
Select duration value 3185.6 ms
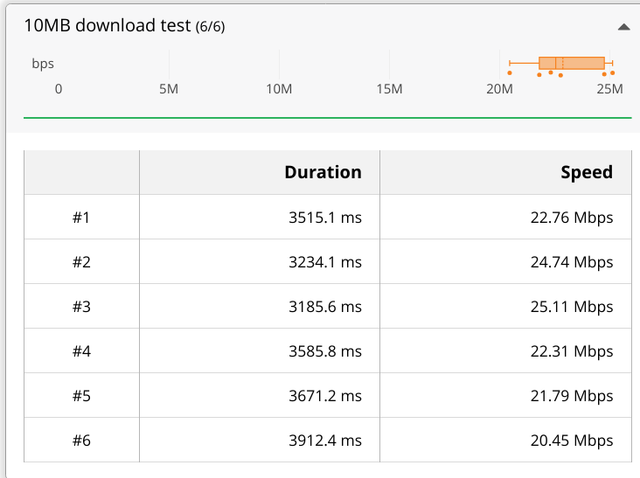coord(325,307)
